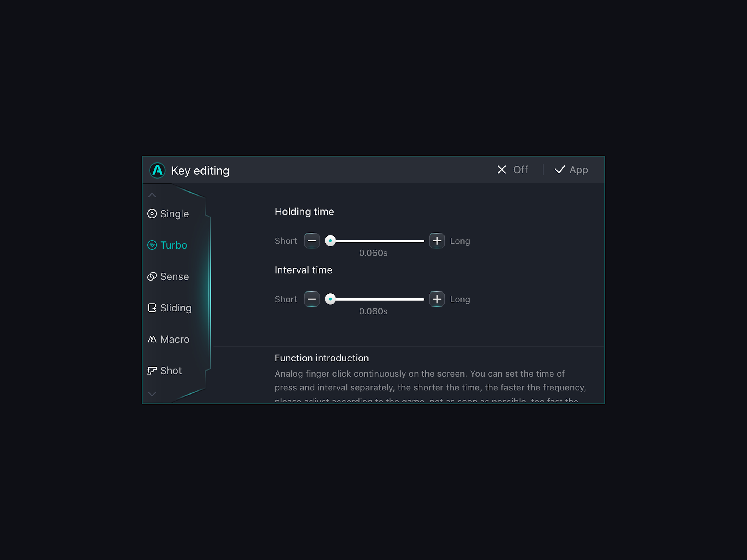
Task: Open the Macro mode icon
Action: (x=152, y=339)
